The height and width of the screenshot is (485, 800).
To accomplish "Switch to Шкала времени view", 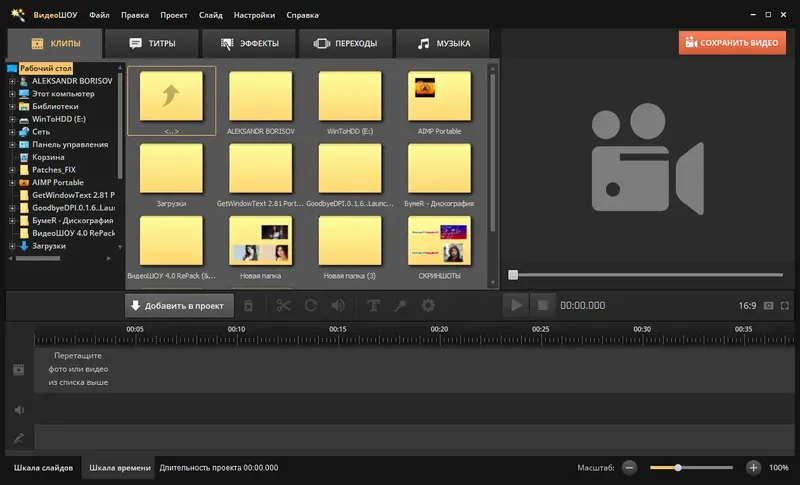I will point(120,468).
